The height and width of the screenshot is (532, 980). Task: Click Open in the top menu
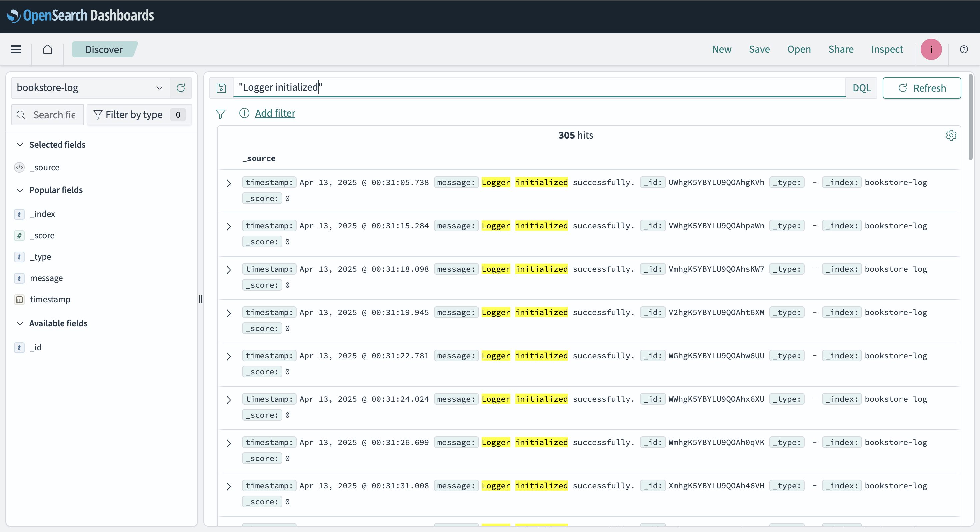point(799,49)
